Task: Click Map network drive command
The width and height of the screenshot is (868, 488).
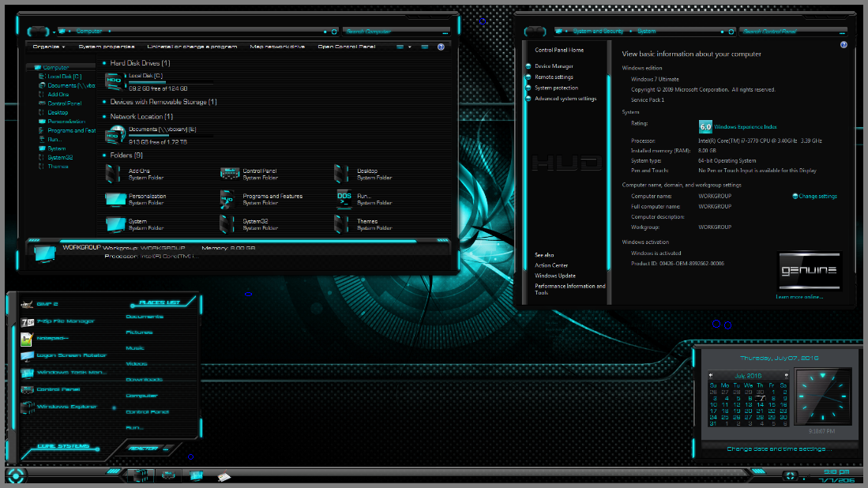Action: coord(277,47)
